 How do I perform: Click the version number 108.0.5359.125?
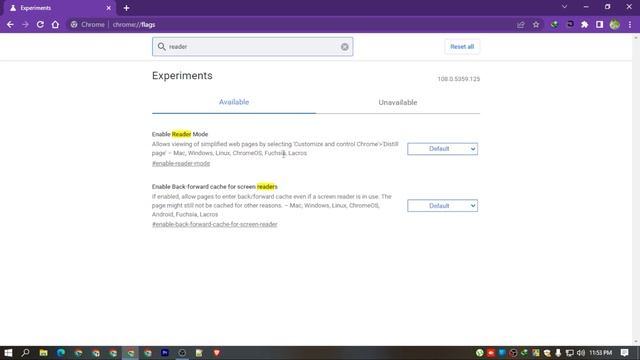pos(459,79)
